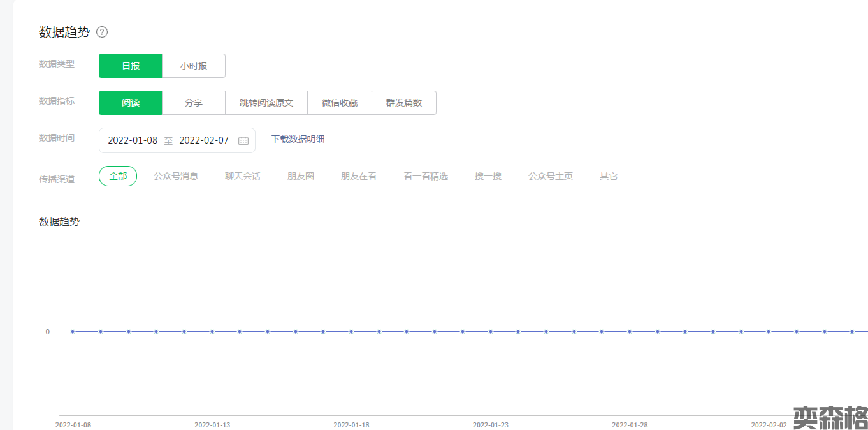View the 群发篇数 metric
This screenshot has height=430, width=868.
[x=404, y=103]
